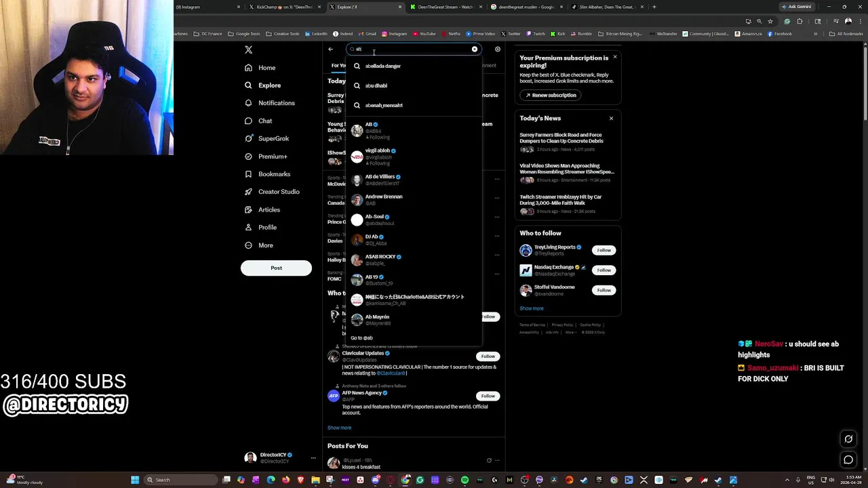The height and width of the screenshot is (488, 868).
Task: Open Premium+ in the sidebar
Action: point(266,157)
